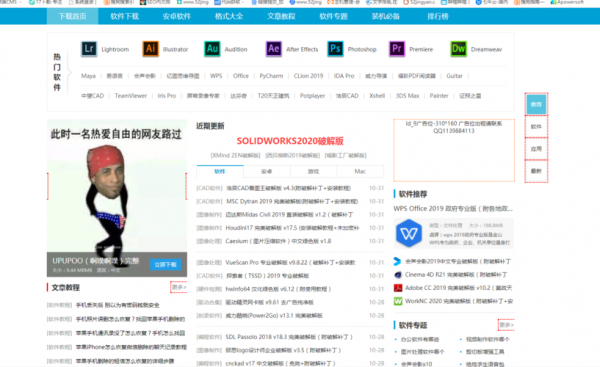Click the WPS hot software link

(x=216, y=76)
